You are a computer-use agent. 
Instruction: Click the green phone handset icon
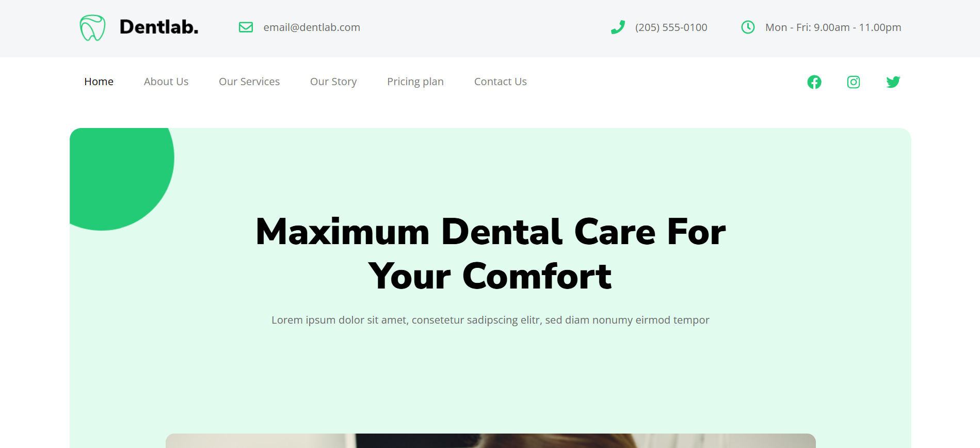618,27
